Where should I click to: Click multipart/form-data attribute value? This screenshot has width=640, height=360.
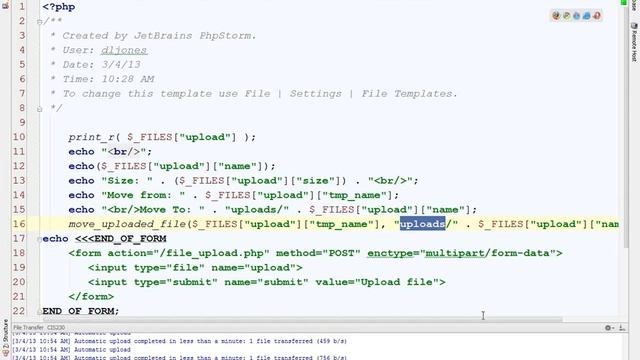point(488,253)
